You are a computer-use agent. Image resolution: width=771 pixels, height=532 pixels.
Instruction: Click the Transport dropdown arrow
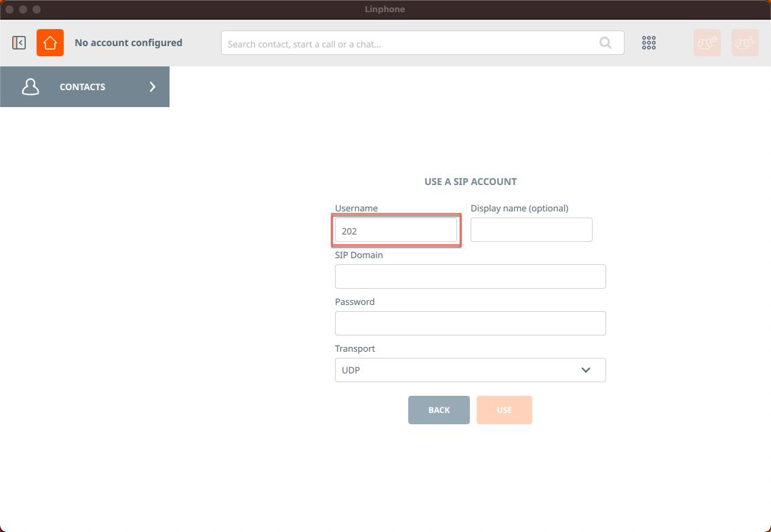[586, 370]
